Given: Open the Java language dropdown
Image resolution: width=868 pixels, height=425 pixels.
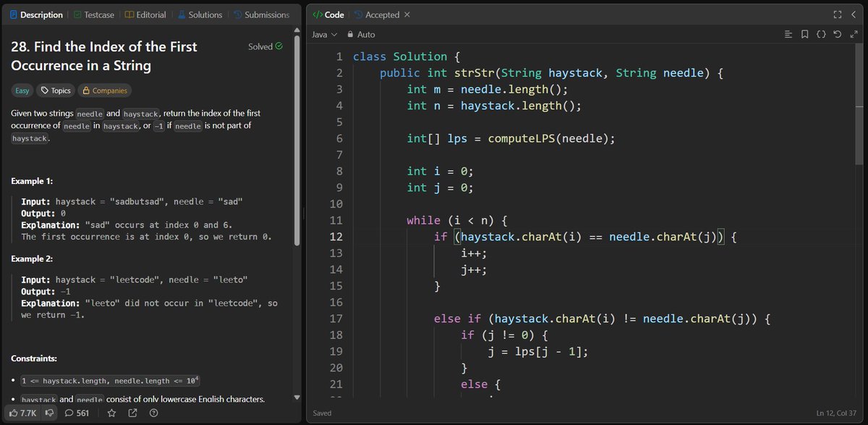Looking at the screenshot, I should (324, 34).
